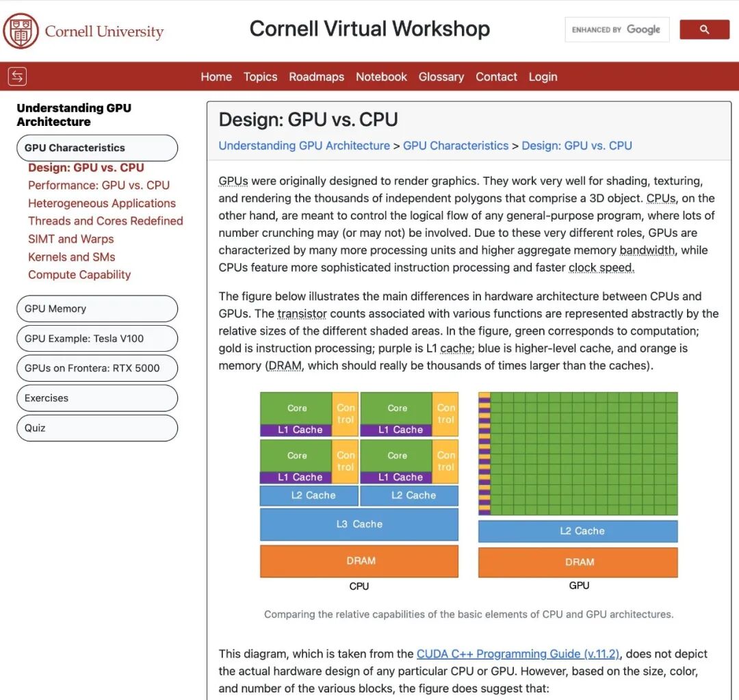The height and width of the screenshot is (700, 739).
Task: Expand the GPU Memory section
Action: [x=97, y=309]
